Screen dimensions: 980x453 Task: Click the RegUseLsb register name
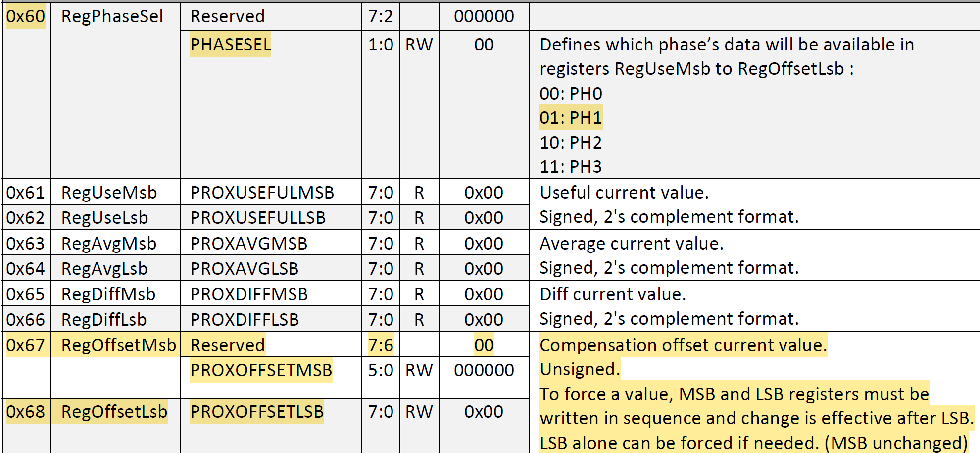(104, 218)
